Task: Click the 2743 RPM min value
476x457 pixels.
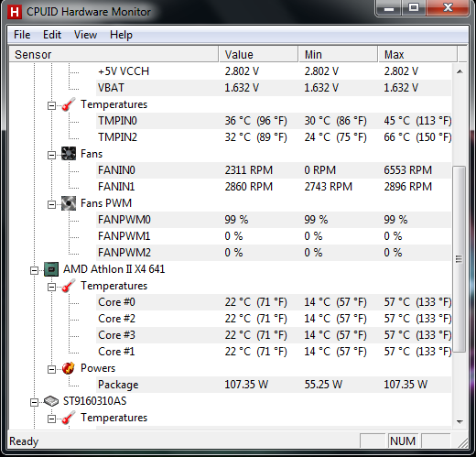Action: pyautogui.click(x=329, y=187)
